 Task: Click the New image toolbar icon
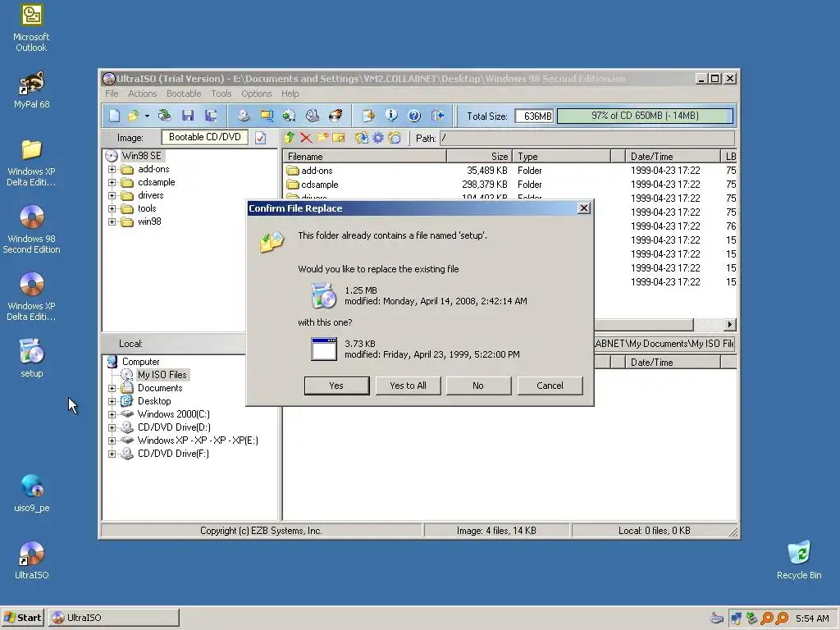[114, 116]
